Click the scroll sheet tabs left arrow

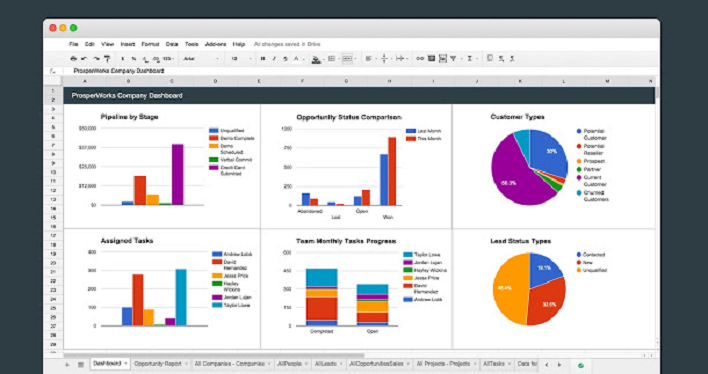(547, 365)
